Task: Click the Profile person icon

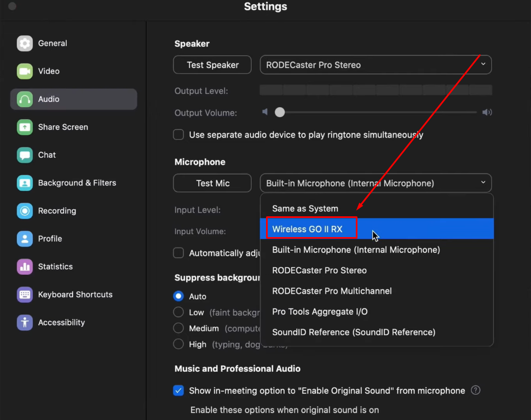Action: (25, 239)
